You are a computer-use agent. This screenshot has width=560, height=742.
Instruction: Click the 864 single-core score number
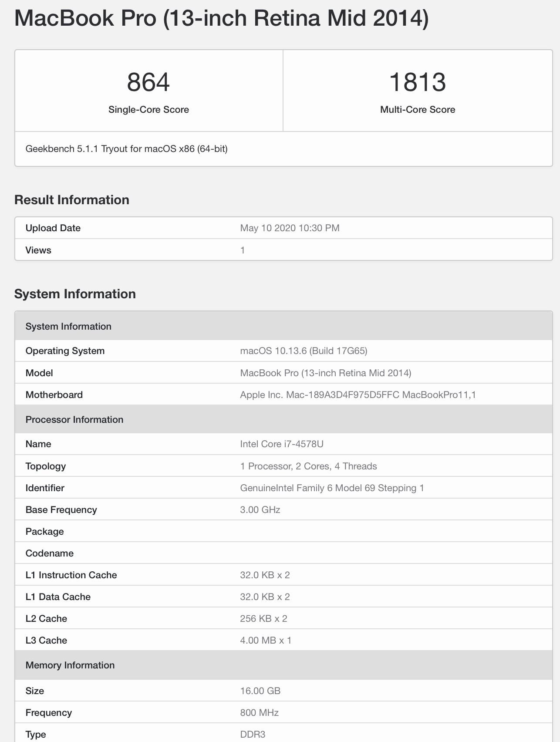pyautogui.click(x=148, y=82)
